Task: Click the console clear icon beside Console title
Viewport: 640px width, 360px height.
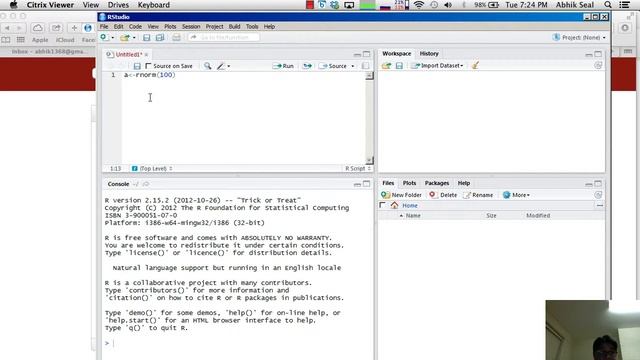Action: (x=146, y=184)
